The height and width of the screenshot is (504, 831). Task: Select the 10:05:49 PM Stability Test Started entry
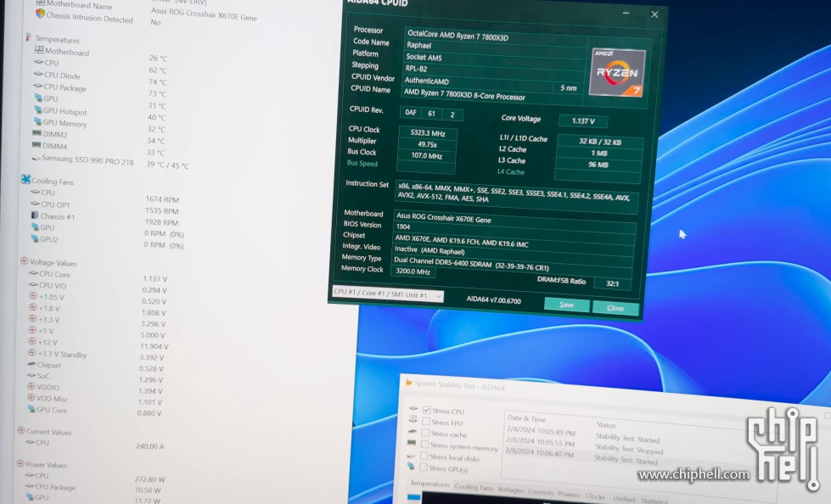[x=582, y=435]
